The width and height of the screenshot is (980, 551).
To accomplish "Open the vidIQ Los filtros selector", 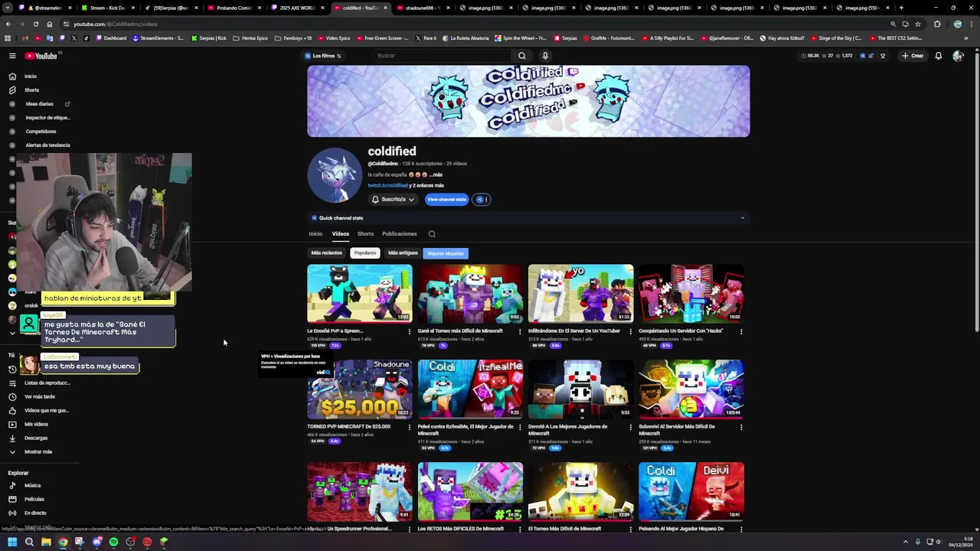I will point(323,56).
